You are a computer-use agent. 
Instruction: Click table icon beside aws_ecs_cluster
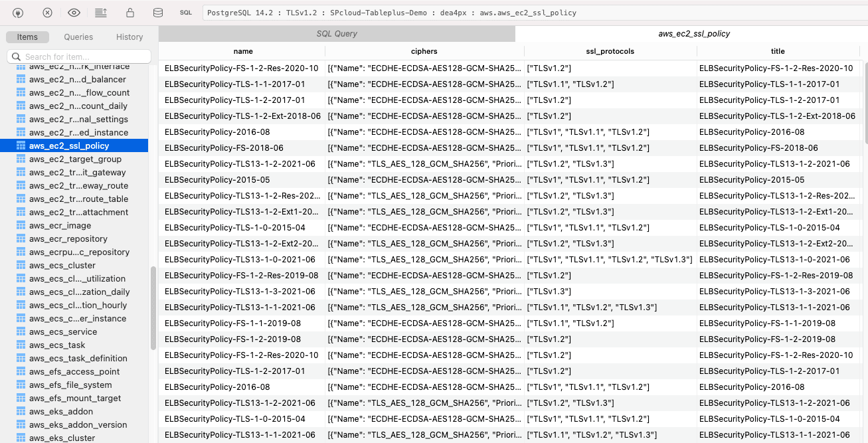[21, 266]
